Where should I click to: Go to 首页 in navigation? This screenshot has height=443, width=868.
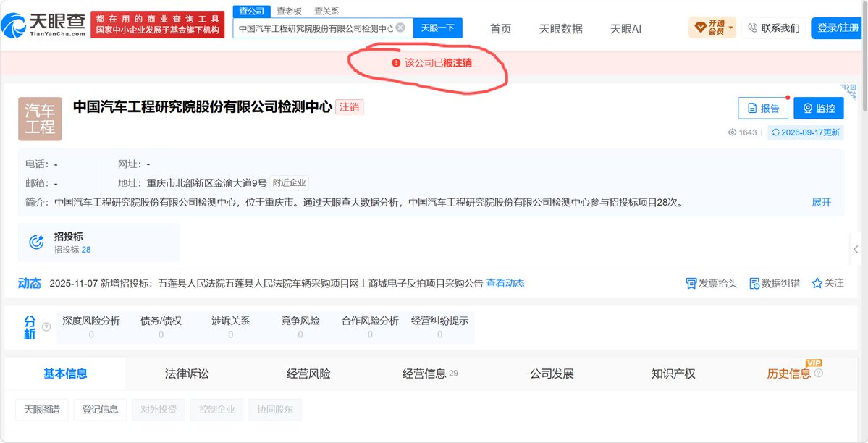[500, 29]
